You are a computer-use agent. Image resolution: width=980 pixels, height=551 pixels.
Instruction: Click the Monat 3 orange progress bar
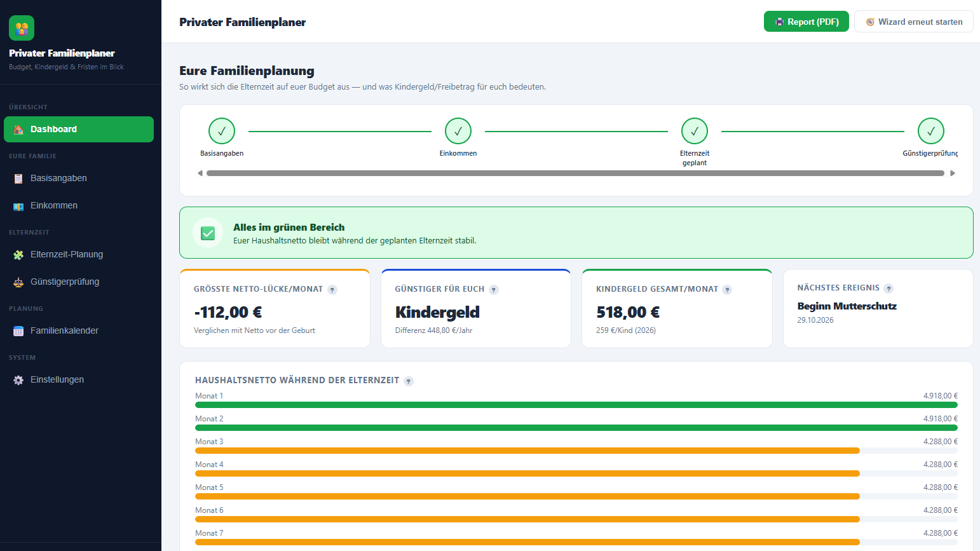coord(527,451)
